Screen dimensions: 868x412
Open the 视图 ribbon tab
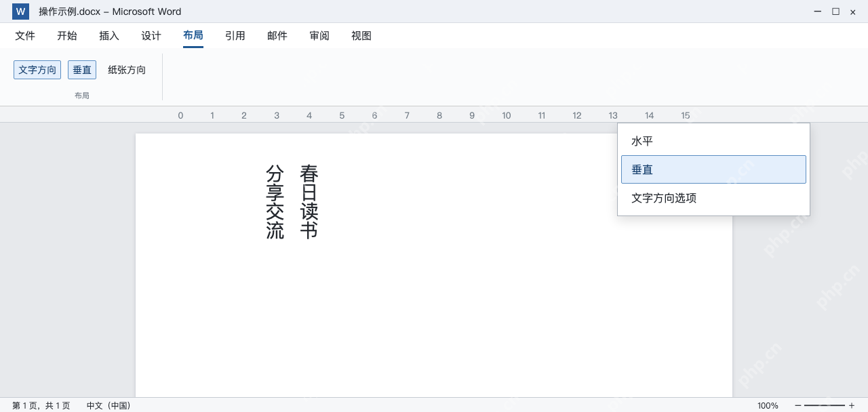click(361, 36)
